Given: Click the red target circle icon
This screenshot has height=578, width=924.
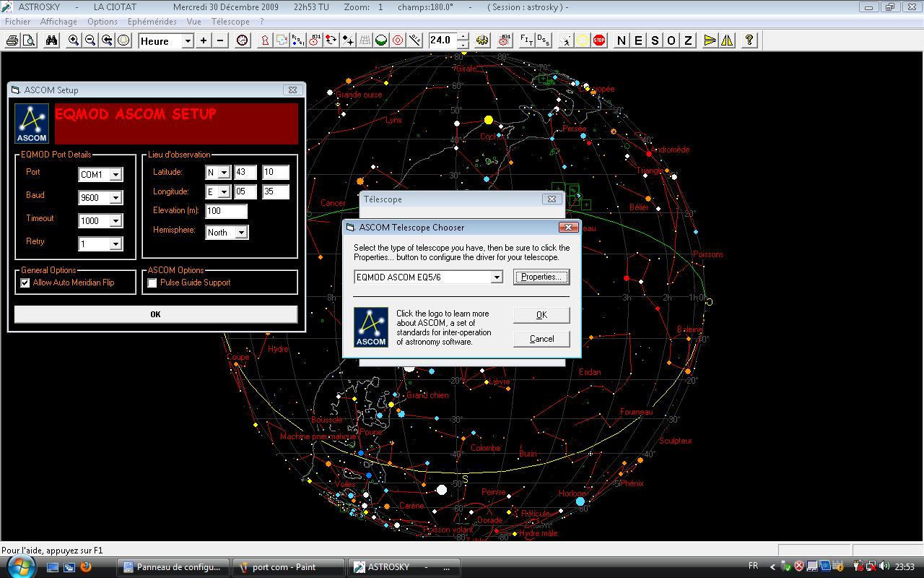Looking at the screenshot, I should point(398,40).
